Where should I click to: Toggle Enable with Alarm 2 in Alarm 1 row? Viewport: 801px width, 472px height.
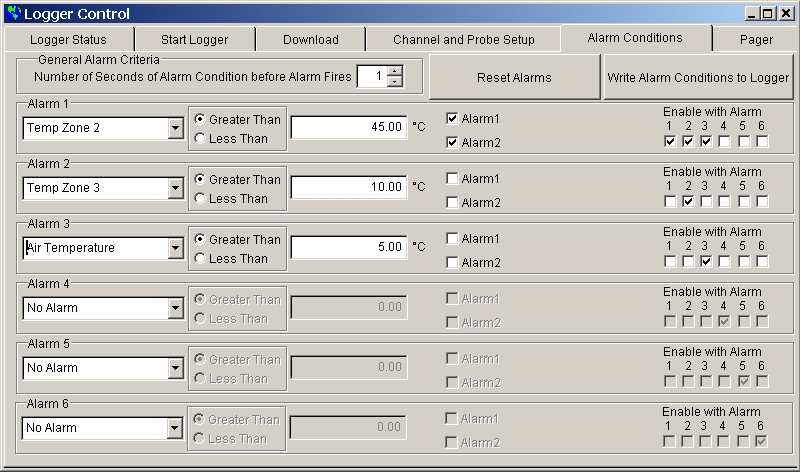pos(688,141)
